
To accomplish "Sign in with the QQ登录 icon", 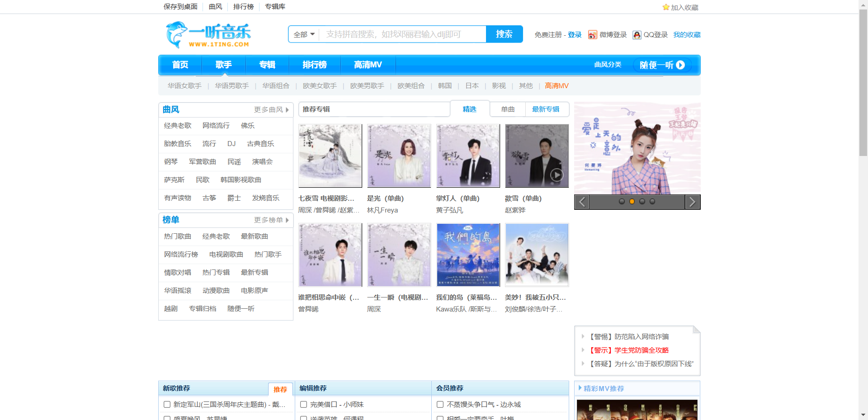I will click(x=637, y=35).
